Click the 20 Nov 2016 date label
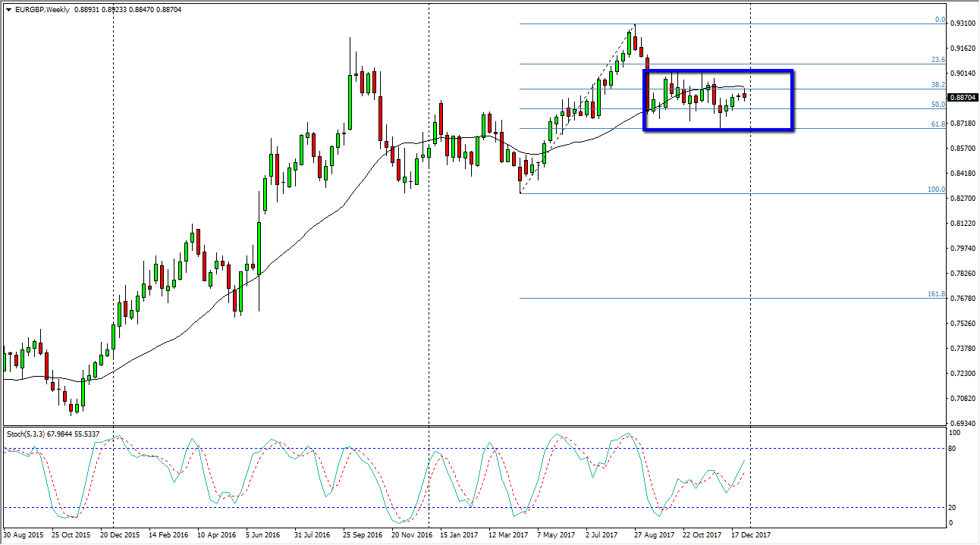This screenshot has height=545, width=980. tap(412, 534)
